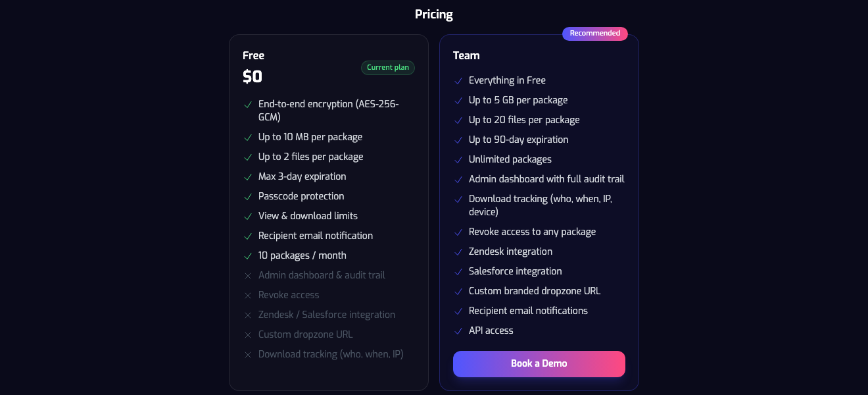Viewport: 868px width, 395px height.
Task: Select the checkmark next to Passcode protection
Action: 249,196
